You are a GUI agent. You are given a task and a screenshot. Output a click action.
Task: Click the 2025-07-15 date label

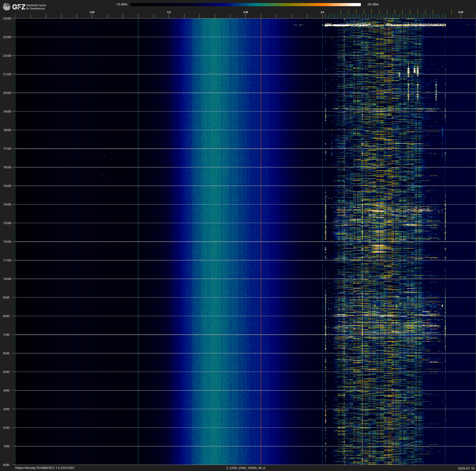coord(466,468)
